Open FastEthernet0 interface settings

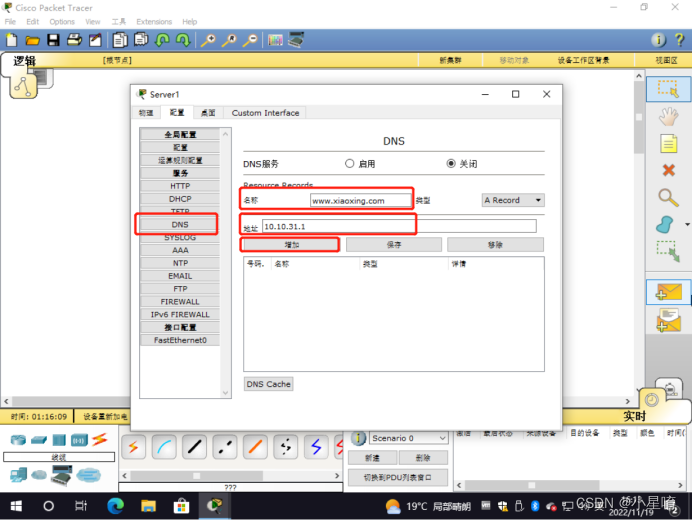180,340
